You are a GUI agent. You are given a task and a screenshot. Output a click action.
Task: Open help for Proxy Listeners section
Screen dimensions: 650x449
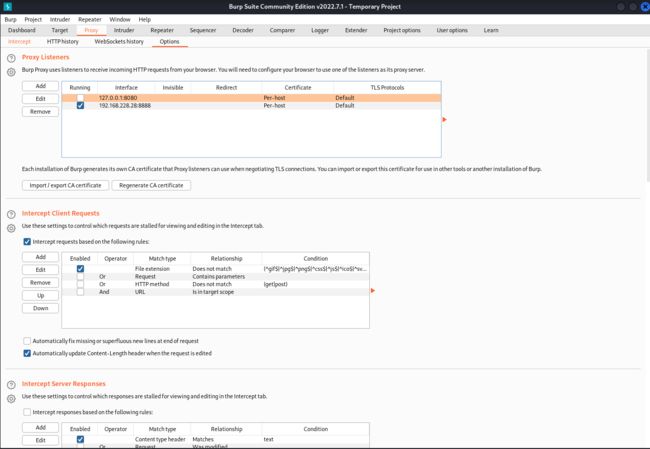[x=11, y=58]
